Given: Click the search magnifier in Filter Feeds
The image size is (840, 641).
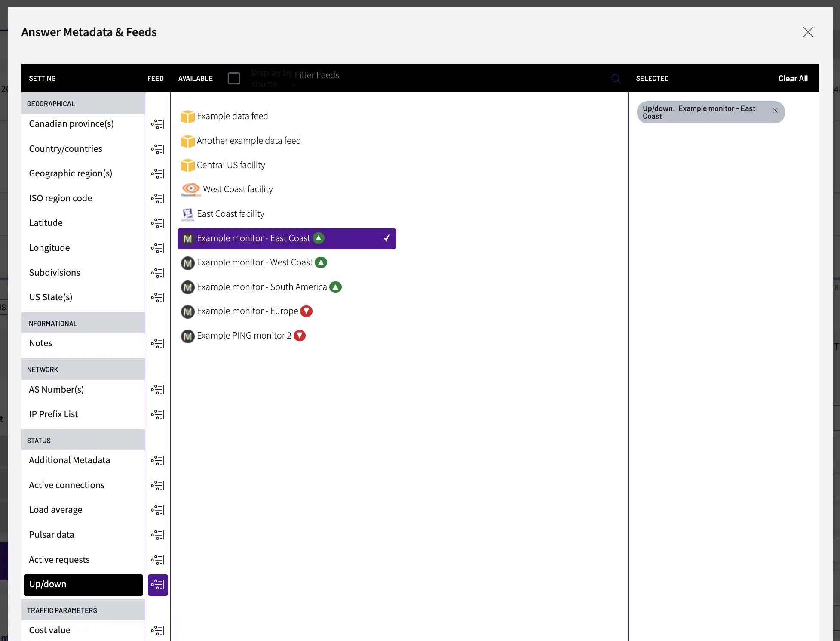Looking at the screenshot, I should click(616, 79).
